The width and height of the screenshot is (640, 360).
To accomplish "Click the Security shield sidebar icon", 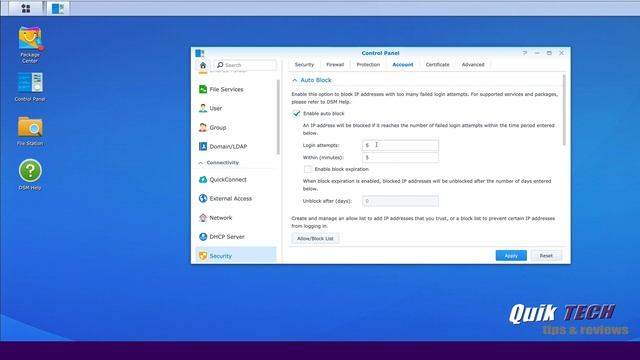I will click(203, 256).
